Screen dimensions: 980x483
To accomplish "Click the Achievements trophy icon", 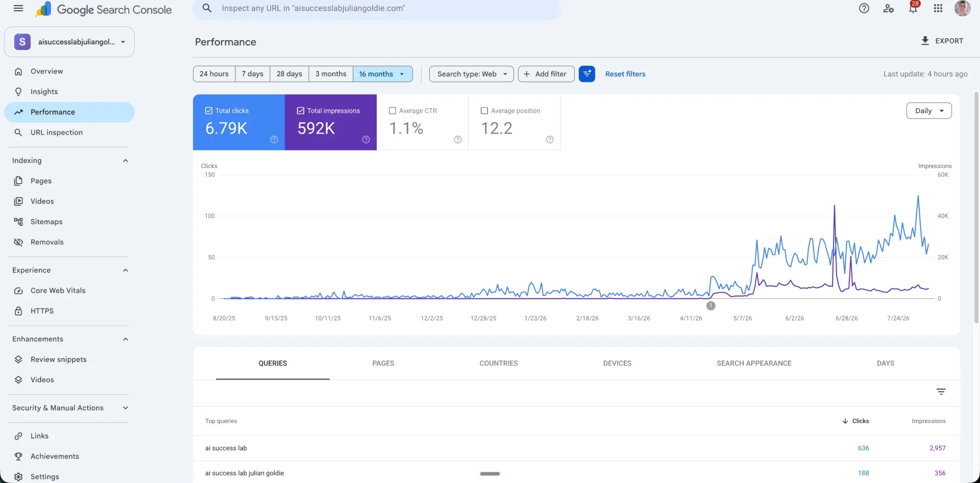I will pos(18,456).
